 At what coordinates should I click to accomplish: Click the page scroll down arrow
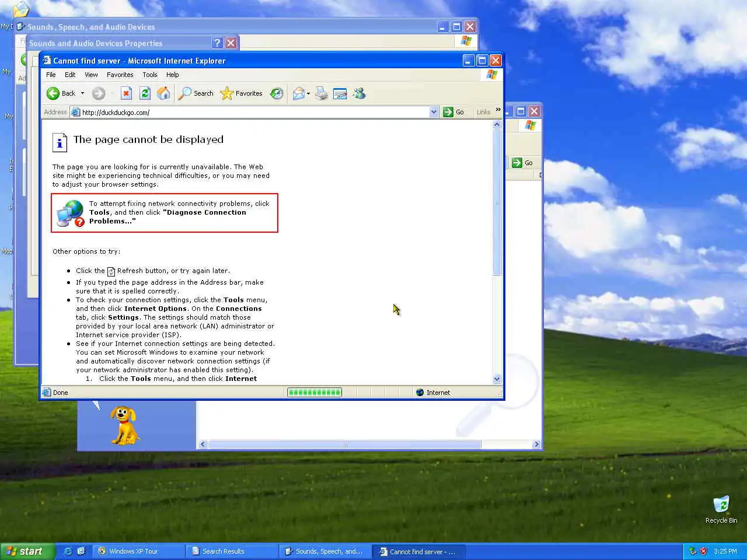pyautogui.click(x=497, y=379)
